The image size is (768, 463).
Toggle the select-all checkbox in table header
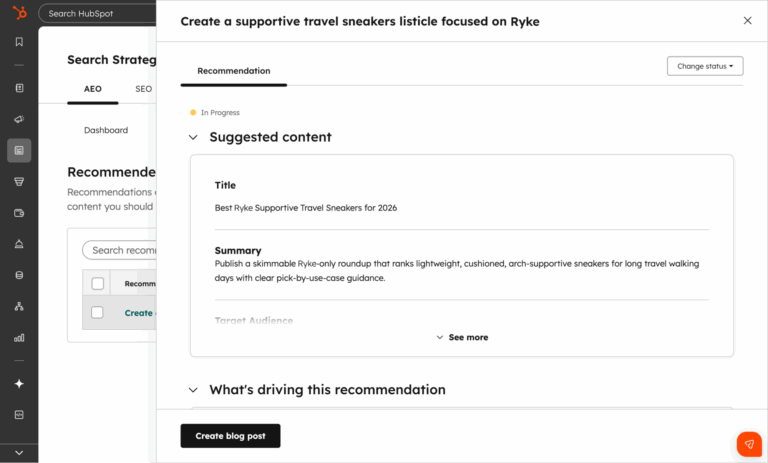coord(98,283)
